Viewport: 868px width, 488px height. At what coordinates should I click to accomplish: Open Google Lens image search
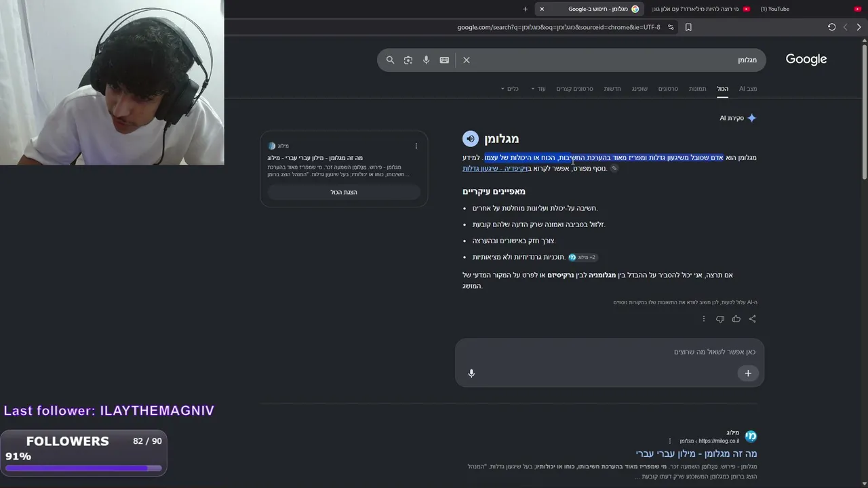(408, 60)
